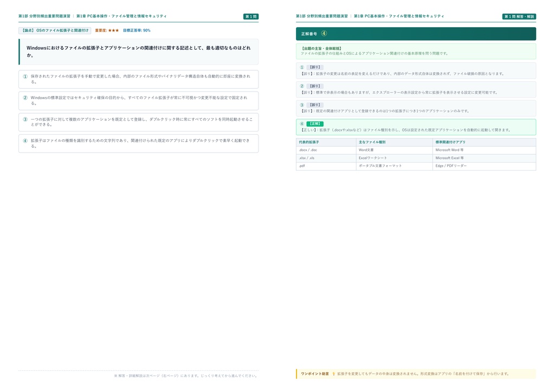Click 第1章 PC基本操作 chapter header on the left page

coord(121,16)
